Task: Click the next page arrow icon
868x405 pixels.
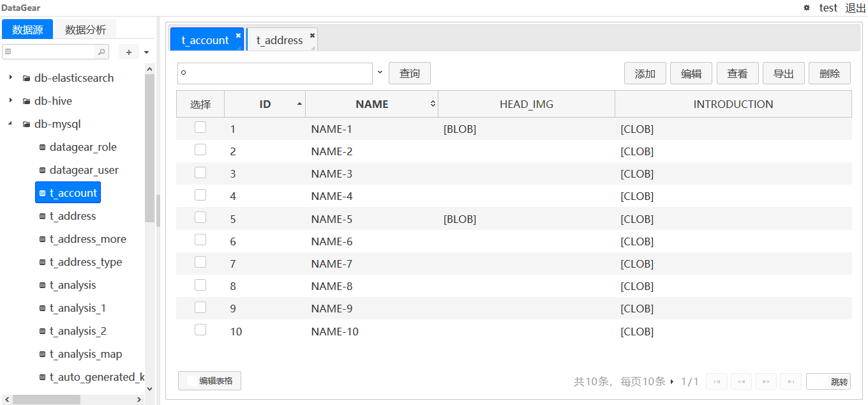Action: [766, 381]
